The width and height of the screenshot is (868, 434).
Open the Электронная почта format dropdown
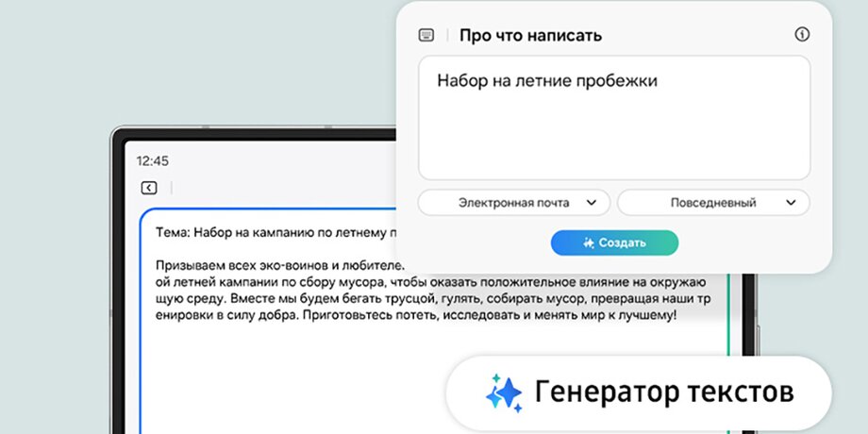(x=513, y=202)
